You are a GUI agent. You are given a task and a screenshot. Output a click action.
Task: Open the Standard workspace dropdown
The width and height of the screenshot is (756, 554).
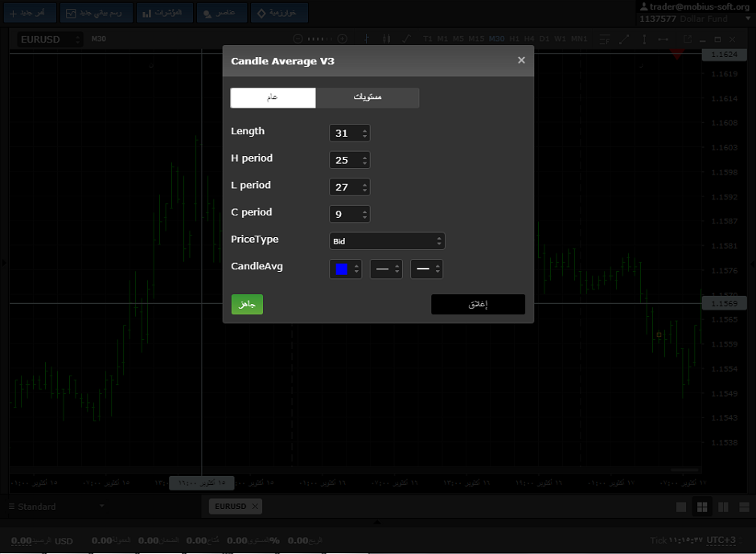click(56, 507)
